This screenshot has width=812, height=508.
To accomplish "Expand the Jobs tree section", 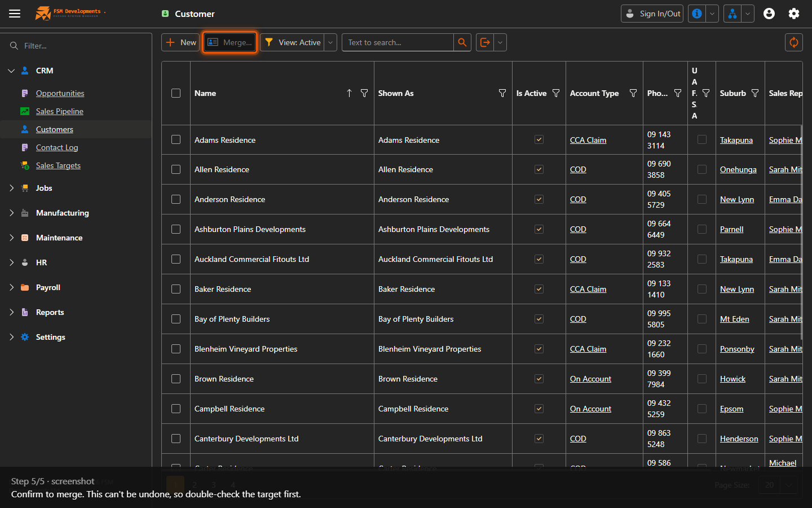I will coord(11,188).
